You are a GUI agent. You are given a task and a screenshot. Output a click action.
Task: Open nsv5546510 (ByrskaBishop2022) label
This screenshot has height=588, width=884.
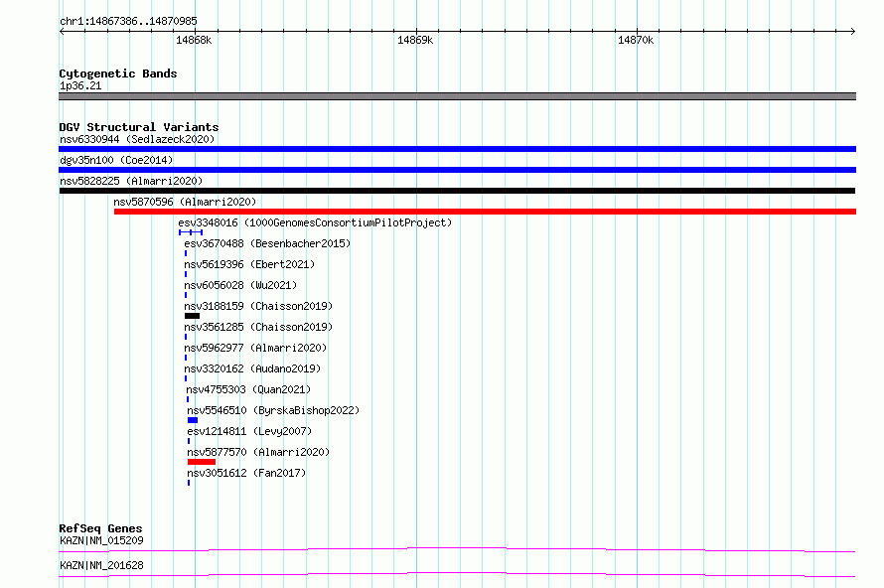pos(273,410)
